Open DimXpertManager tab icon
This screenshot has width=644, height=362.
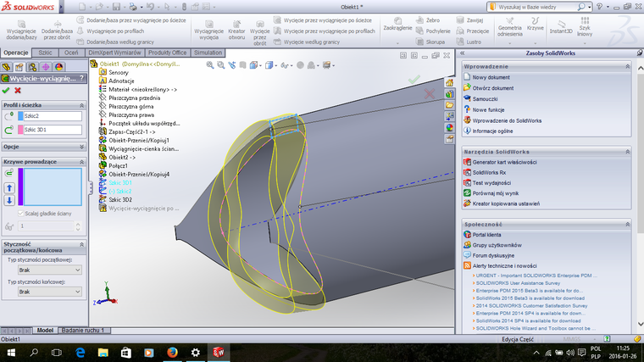tap(46, 67)
